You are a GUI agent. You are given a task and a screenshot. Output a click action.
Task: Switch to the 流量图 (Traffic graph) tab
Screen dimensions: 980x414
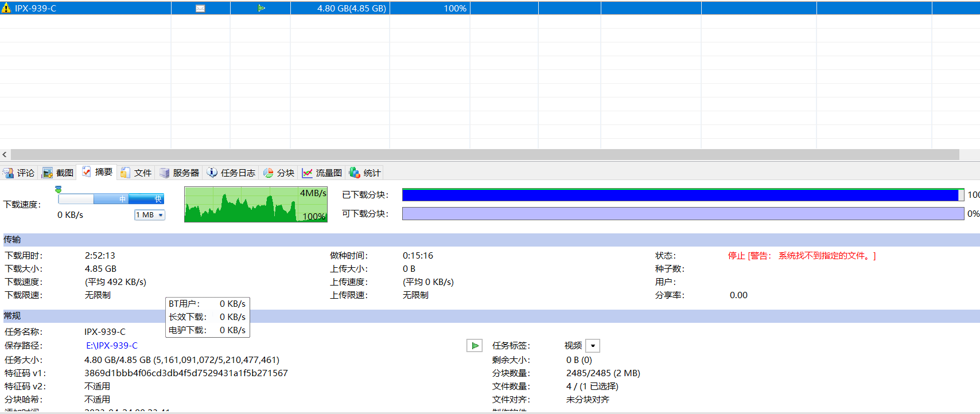tap(322, 173)
